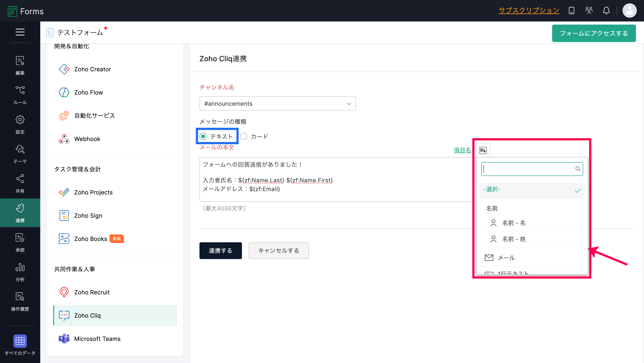
Task: Open すべてのデータ (All data) grid icon
Action: 20,341
